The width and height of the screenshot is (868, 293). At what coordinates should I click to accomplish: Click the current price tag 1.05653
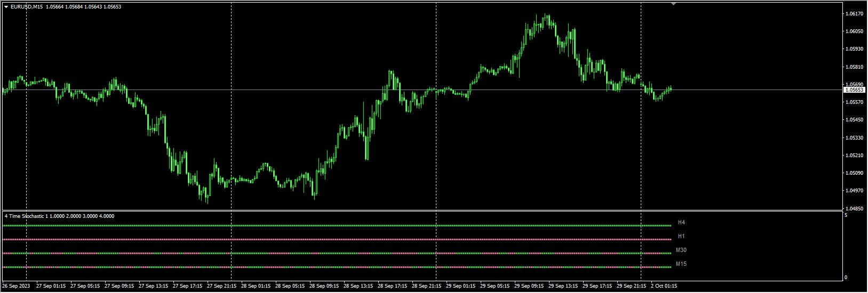click(x=854, y=90)
